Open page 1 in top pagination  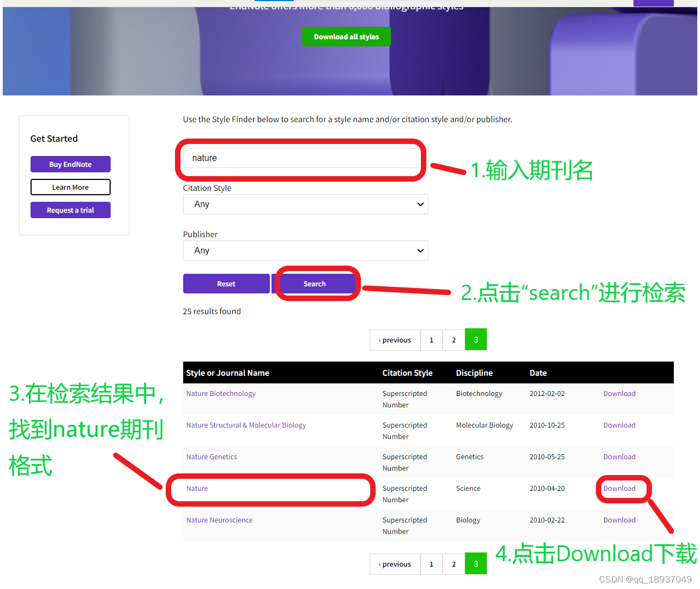pyautogui.click(x=431, y=340)
